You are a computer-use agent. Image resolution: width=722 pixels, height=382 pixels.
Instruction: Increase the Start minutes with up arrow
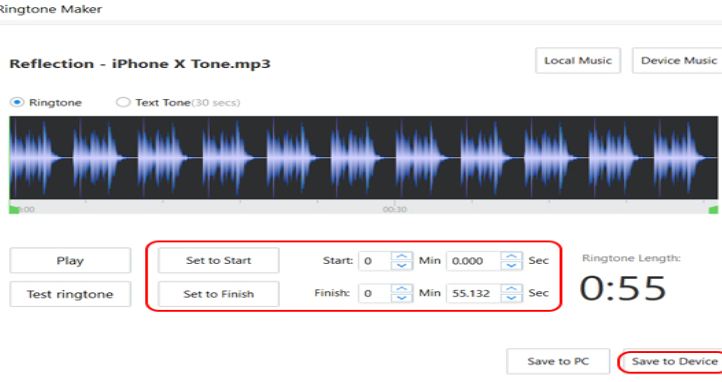(402, 256)
